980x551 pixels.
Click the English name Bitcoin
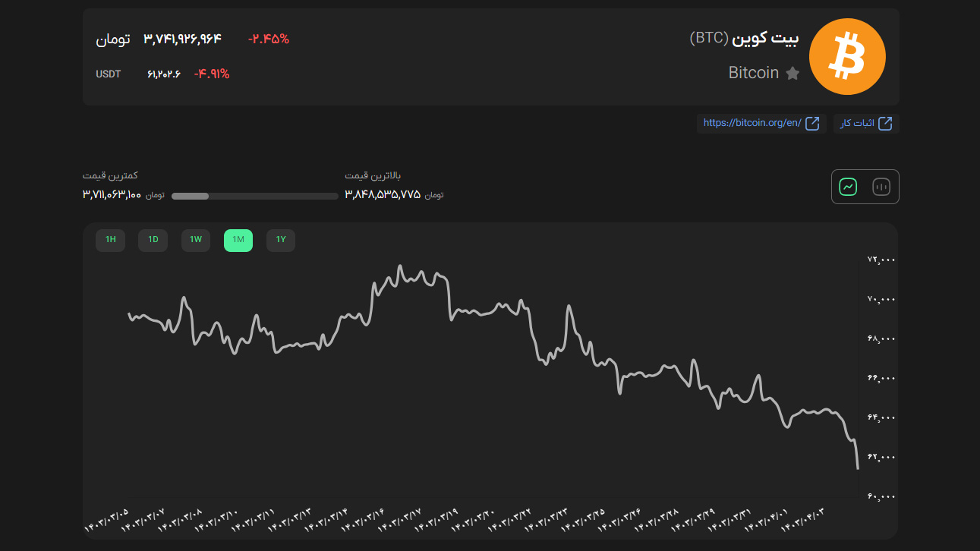click(754, 73)
